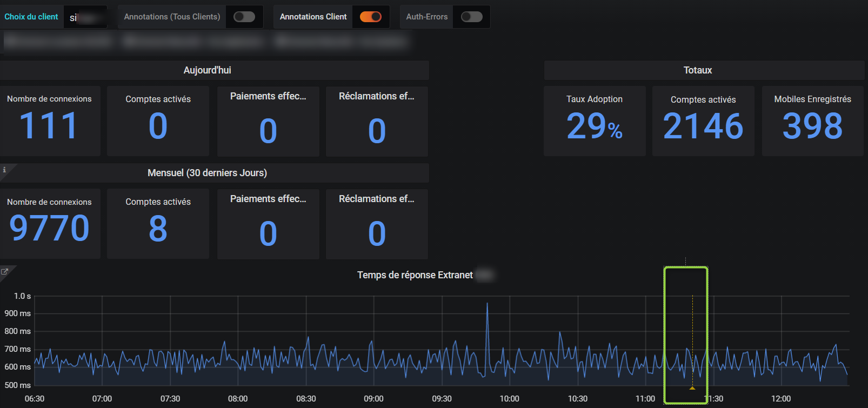Click the 10:00 time axis label
Viewport: 868px width, 408px height.
tap(509, 399)
